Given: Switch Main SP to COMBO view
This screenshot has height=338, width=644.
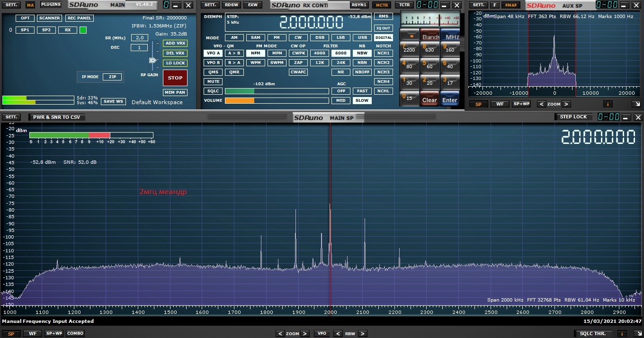Looking at the screenshot, I should pyautogui.click(x=75, y=333).
